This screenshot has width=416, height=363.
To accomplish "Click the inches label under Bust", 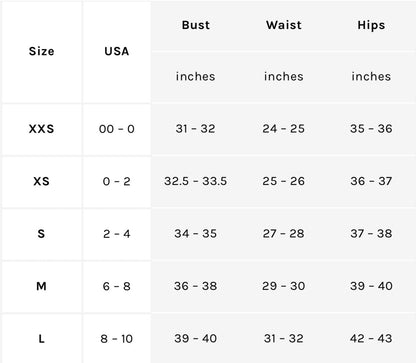I will [195, 76].
